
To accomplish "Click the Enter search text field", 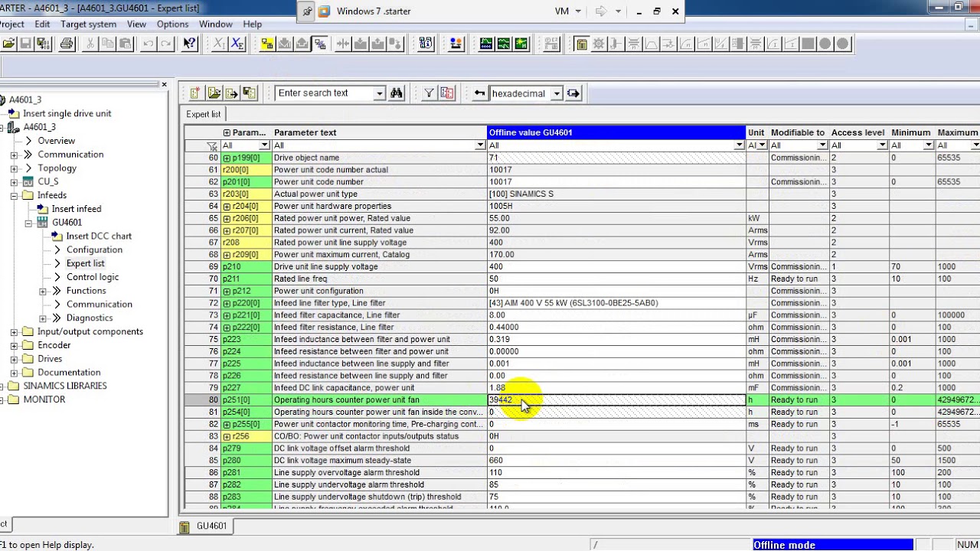I will coord(325,93).
